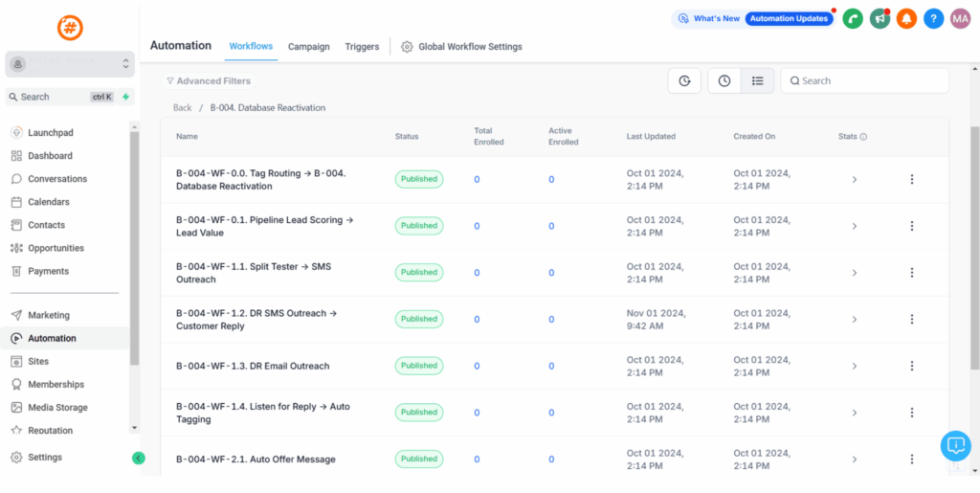Go Back via breadcrumb link
Image resolution: width=980 pixels, height=493 pixels.
click(182, 108)
